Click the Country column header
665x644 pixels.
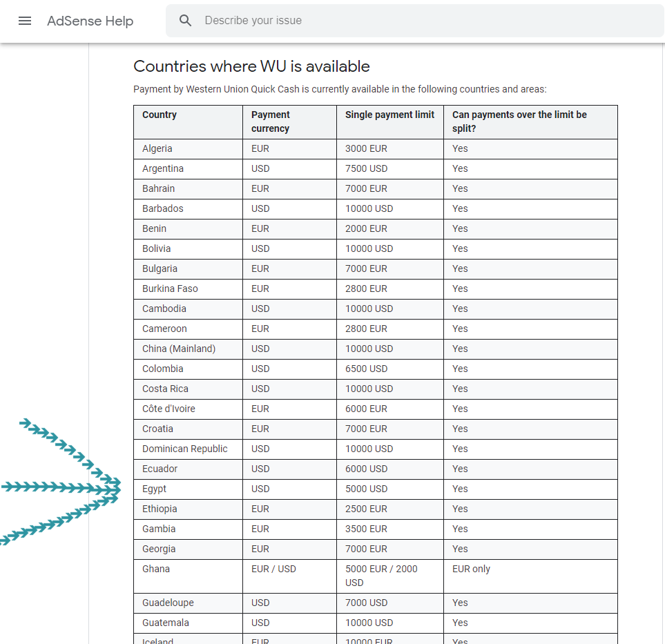point(188,122)
